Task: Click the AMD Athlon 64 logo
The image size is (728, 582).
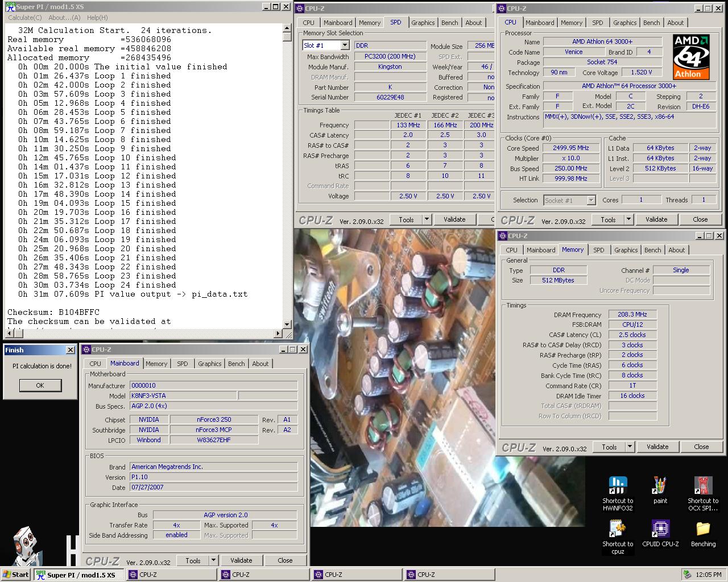Action: point(691,57)
